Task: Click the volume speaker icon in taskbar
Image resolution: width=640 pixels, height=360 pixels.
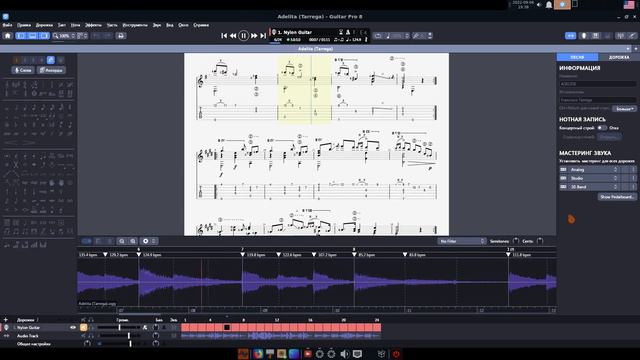Action: pos(344,354)
